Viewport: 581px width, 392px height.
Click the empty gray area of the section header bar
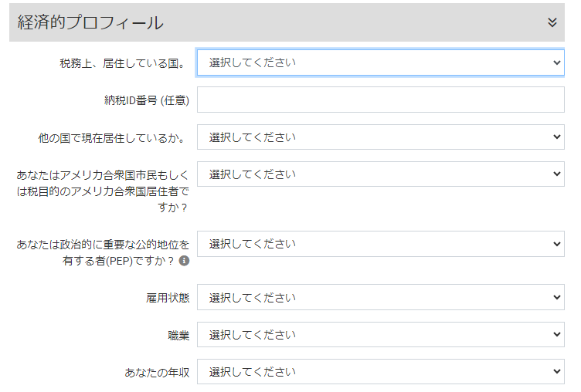(x=348, y=22)
